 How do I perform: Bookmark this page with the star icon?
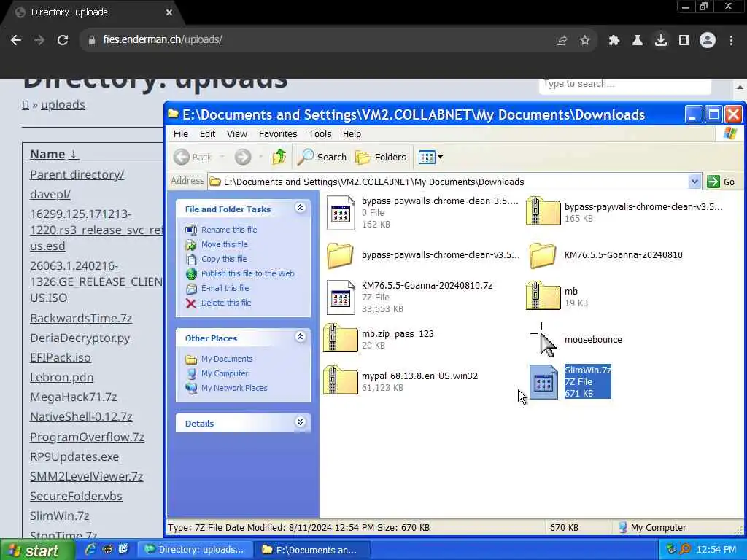(x=584, y=41)
